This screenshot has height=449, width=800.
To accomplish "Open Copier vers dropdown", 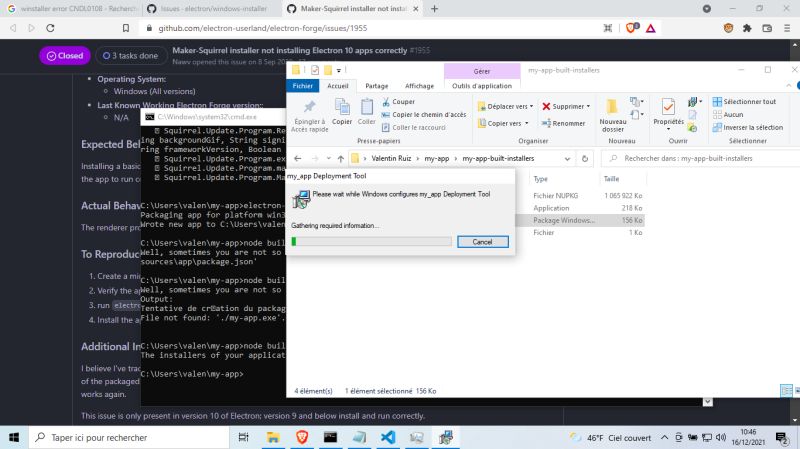I will (503, 123).
